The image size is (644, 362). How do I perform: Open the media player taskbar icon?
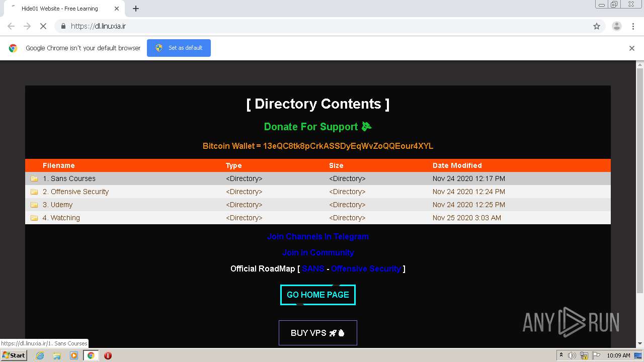tap(74, 355)
